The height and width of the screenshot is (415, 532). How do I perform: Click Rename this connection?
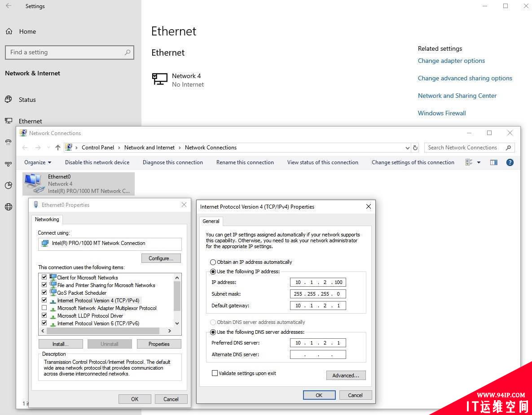click(245, 162)
